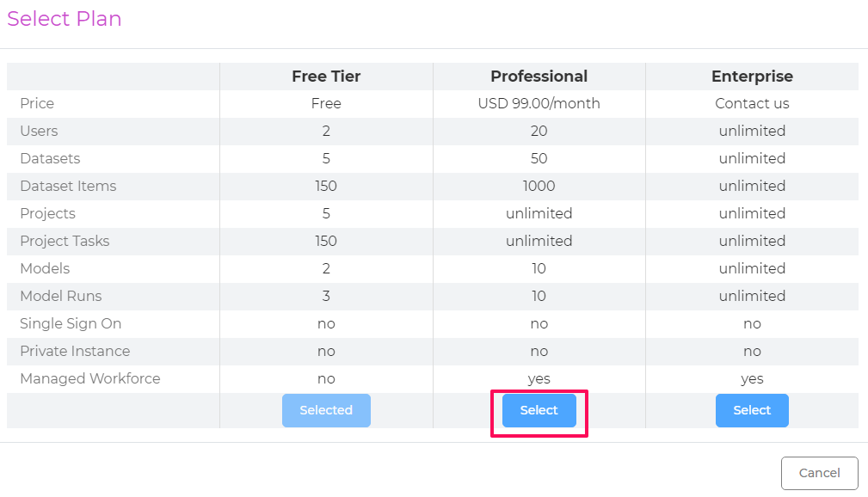Click the USD 99.00/month price cell
868x497 pixels.
(539, 103)
